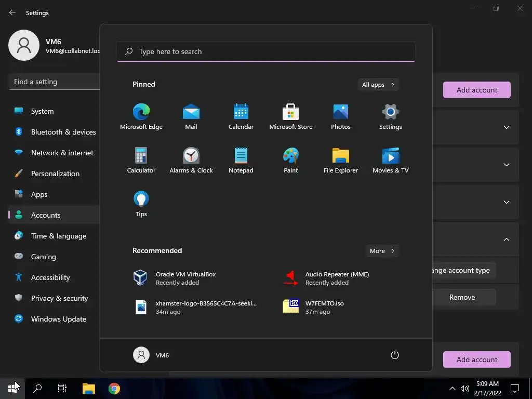Click All apps button

pyautogui.click(x=378, y=85)
